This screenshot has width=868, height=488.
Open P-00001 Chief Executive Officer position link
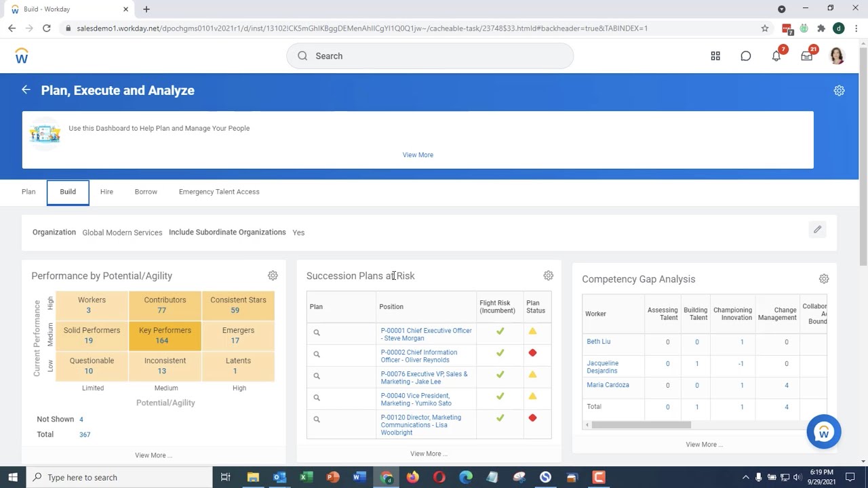(x=426, y=334)
